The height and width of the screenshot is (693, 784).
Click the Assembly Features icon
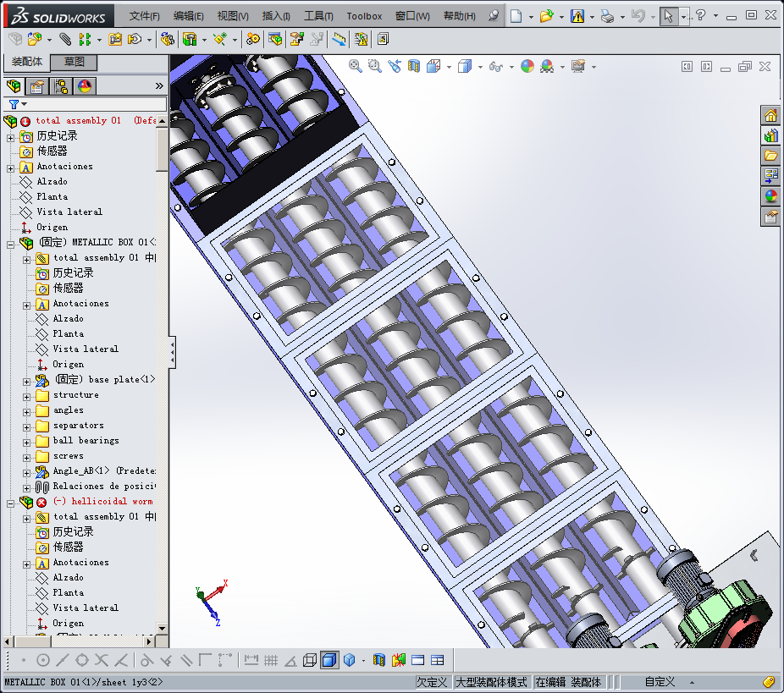[x=190, y=39]
